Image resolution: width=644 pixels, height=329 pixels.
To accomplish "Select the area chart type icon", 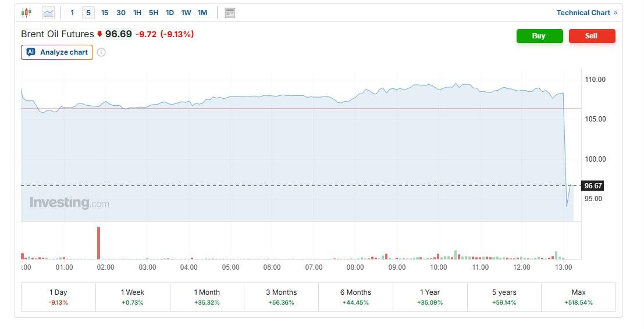I will (x=48, y=13).
